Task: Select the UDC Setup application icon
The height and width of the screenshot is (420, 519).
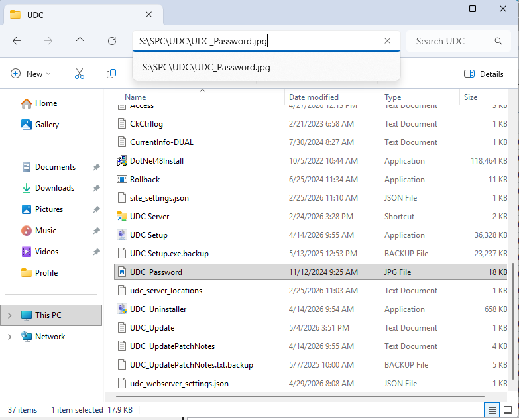Action: (x=122, y=235)
